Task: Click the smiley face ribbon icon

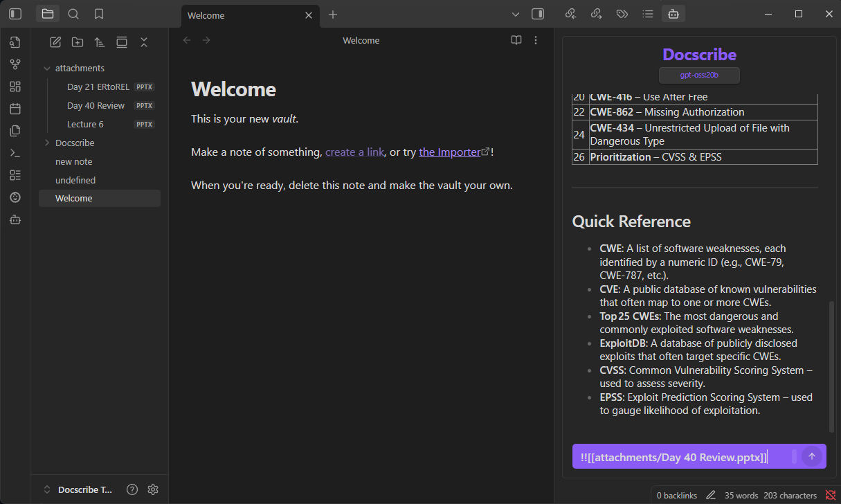Action: click(15, 197)
